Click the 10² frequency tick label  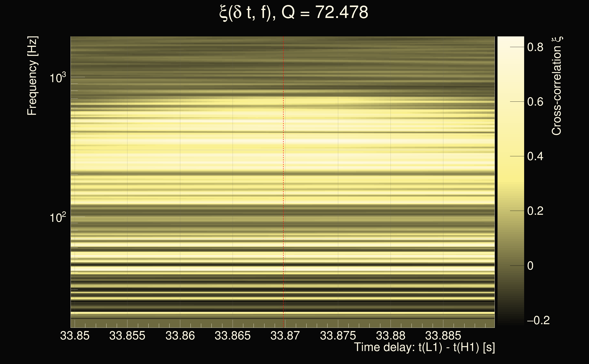point(58,217)
